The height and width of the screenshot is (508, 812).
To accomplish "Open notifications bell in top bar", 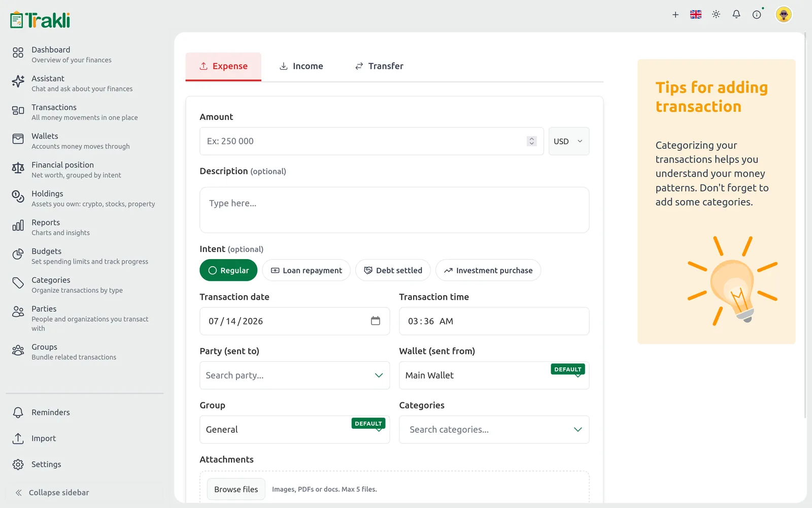I will [736, 15].
